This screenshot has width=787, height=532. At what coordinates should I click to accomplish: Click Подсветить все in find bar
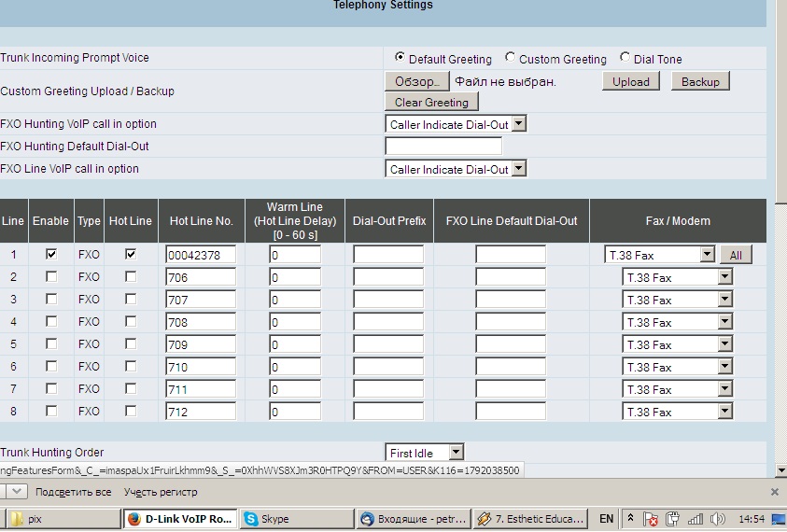[x=73, y=492]
